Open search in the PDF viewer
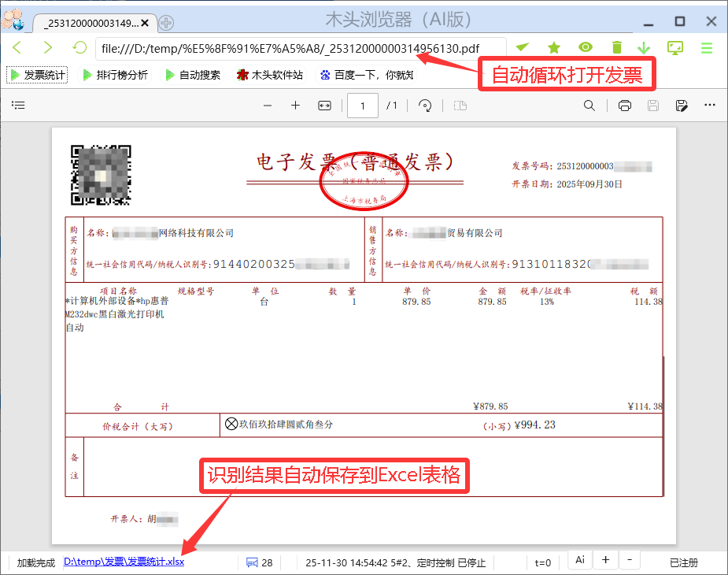 coord(589,105)
